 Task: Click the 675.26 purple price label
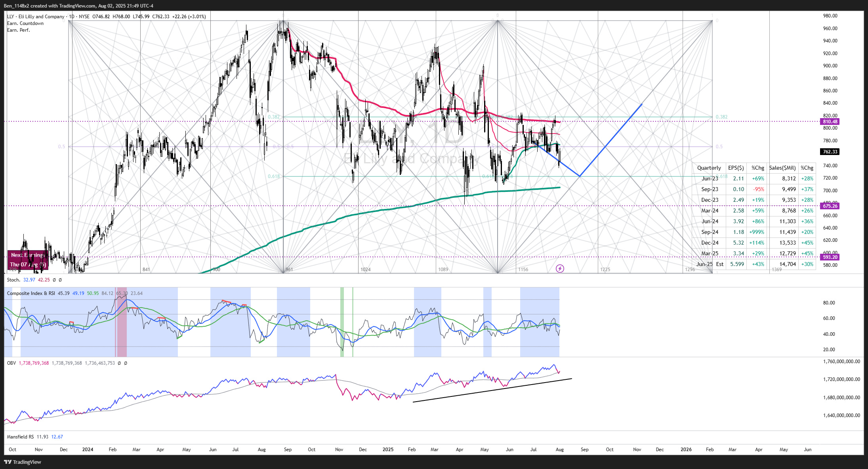point(830,206)
